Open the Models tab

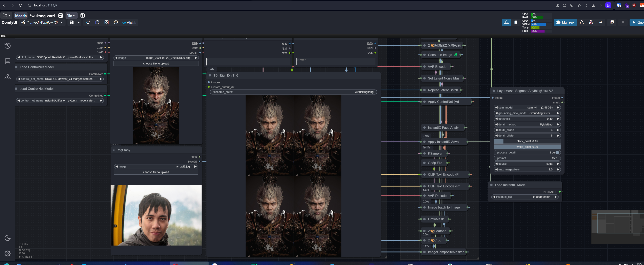pyautogui.click(x=21, y=15)
